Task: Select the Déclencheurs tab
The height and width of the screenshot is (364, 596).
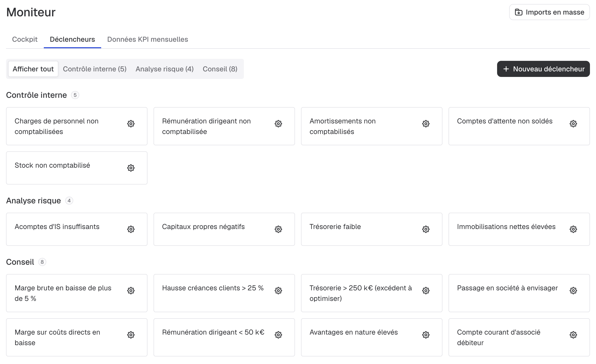Action: (72, 39)
